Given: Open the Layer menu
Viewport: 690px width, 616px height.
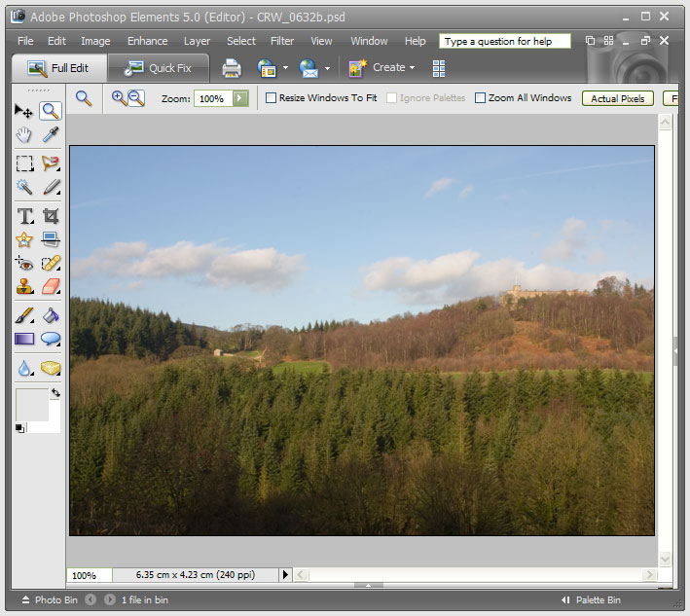Looking at the screenshot, I should pos(197,41).
